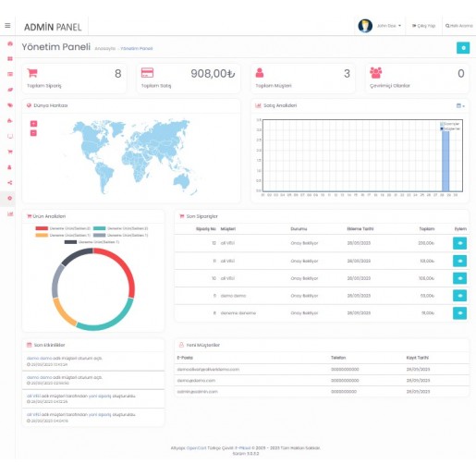The height and width of the screenshot is (476, 476).
Task: Toggle the dark navy legend swatch
Action: coord(70,242)
